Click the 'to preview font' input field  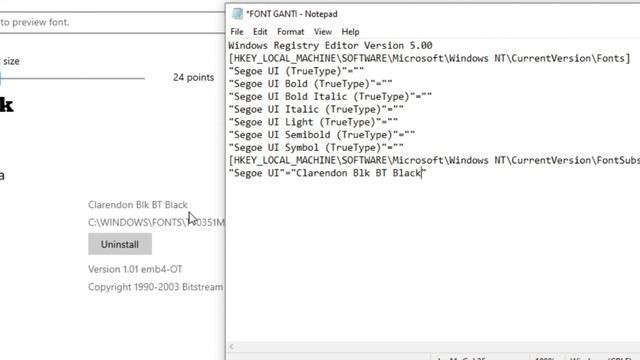(112, 22)
